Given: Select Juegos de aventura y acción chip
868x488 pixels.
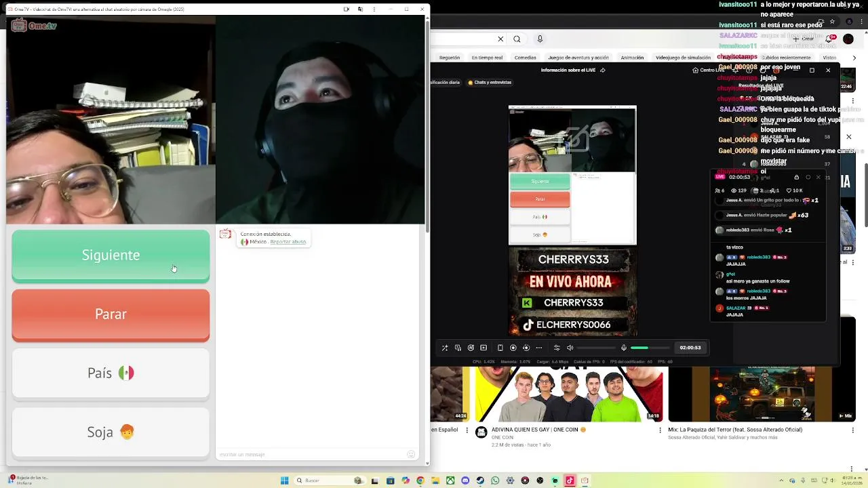Looking at the screenshot, I should tap(578, 58).
